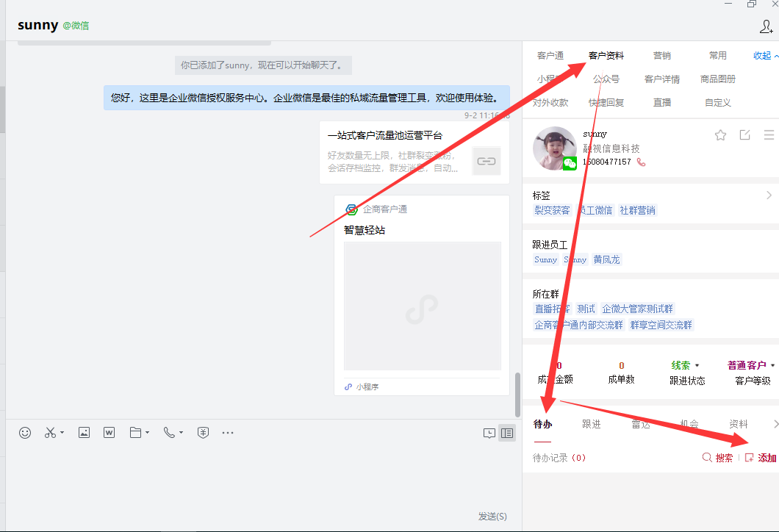Send the message with 发送(S)
This screenshot has height=532, width=779.
pyautogui.click(x=492, y=516)
